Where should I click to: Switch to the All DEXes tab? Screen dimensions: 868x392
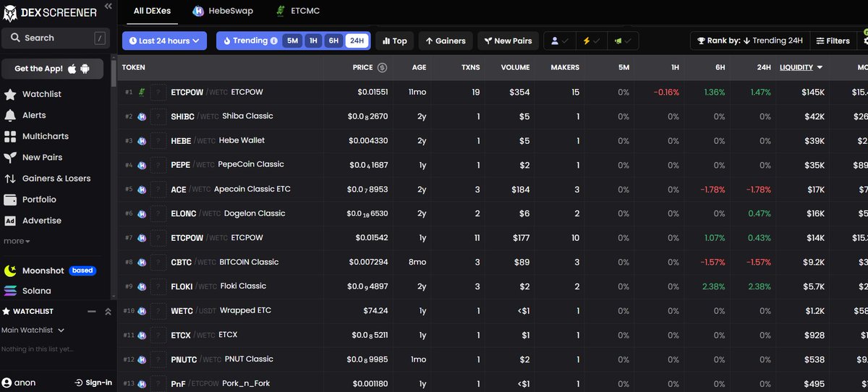pyautogui.click(x=151, y=11)
